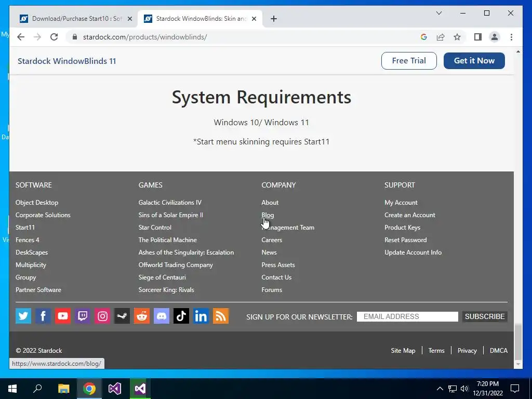Open the Fences 4 link
This screenshot has height=399, width=532.
pyautogui.click(x=28, y=240)
